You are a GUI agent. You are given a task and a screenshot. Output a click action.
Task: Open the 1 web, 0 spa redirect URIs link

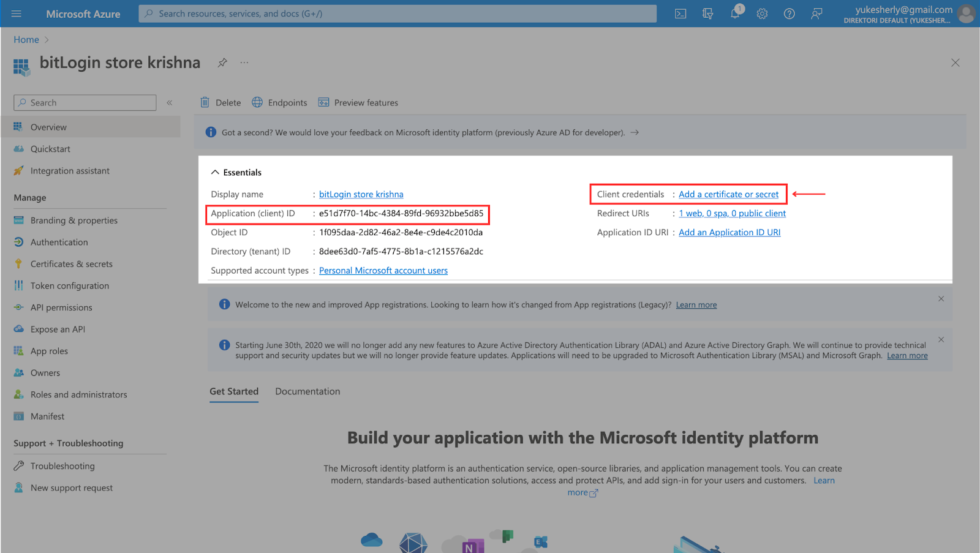(733, 213)
